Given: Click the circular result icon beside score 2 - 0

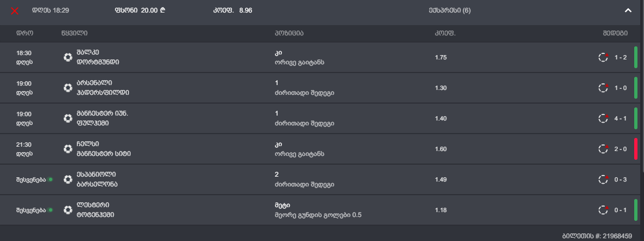Looking at the screenshot, I should [x=603, y=149].
